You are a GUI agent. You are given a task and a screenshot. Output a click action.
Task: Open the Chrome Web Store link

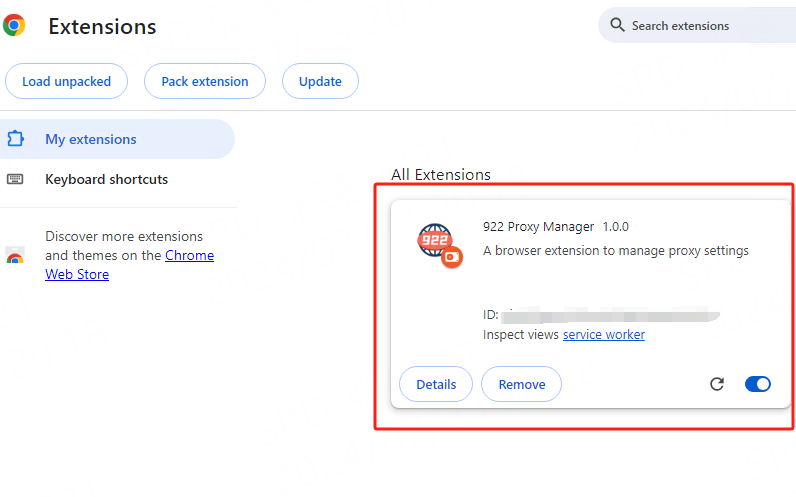[189, 256]
